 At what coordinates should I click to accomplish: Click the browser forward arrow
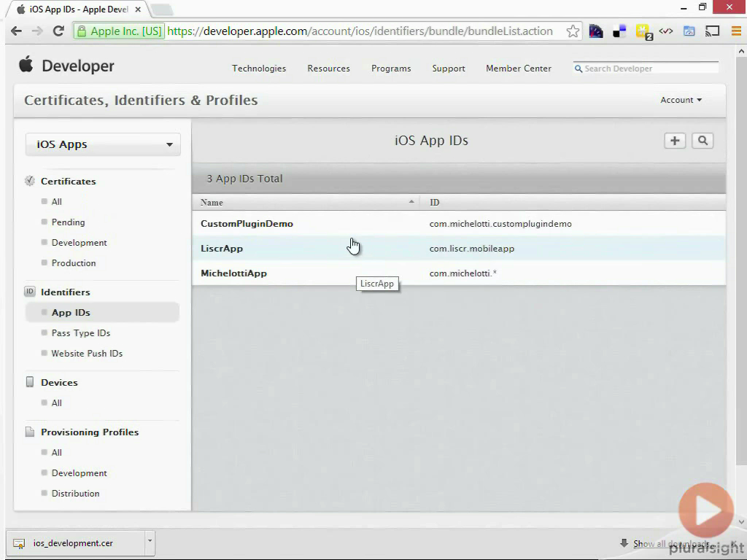point(37,31)
